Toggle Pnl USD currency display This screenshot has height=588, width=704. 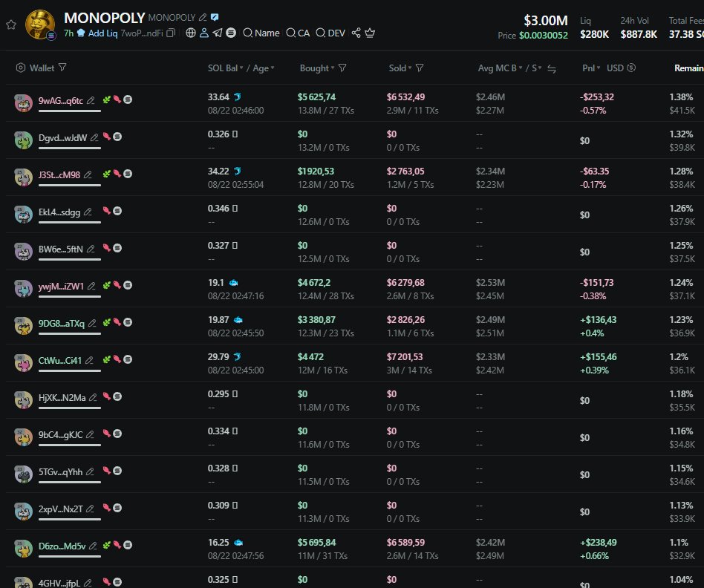(x=621, y=68)
